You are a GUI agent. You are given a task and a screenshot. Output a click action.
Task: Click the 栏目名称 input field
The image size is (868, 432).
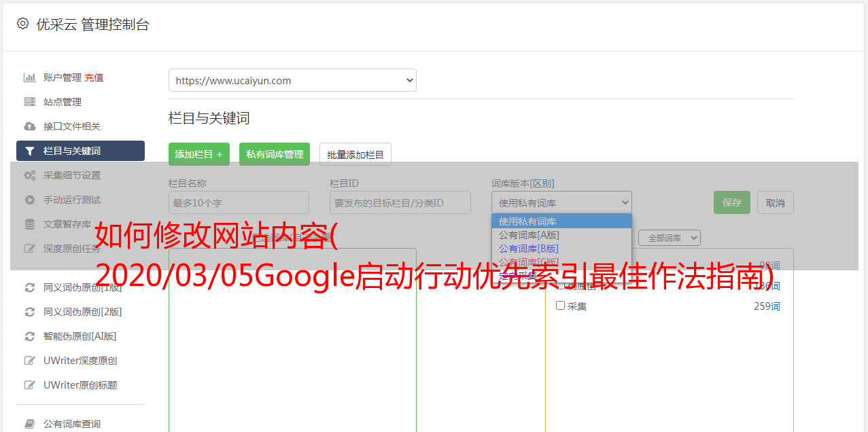[x=239, y=202]
